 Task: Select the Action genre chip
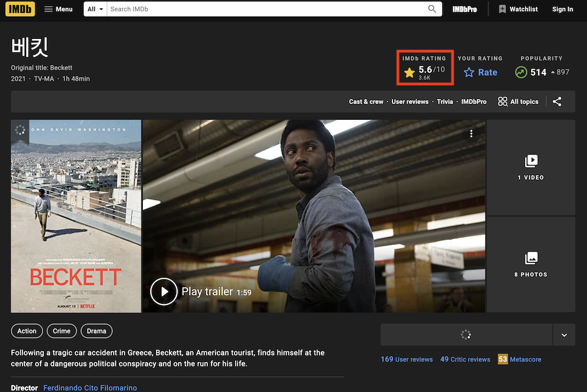[x=27, y=331]
